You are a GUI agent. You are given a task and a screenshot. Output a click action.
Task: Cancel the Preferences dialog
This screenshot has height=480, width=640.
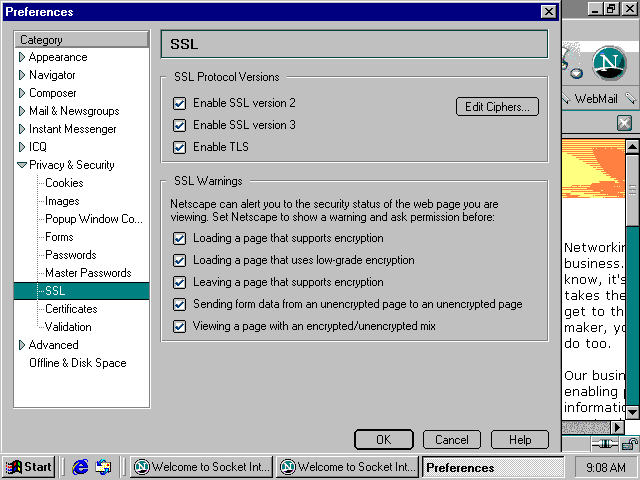point(451,440)
